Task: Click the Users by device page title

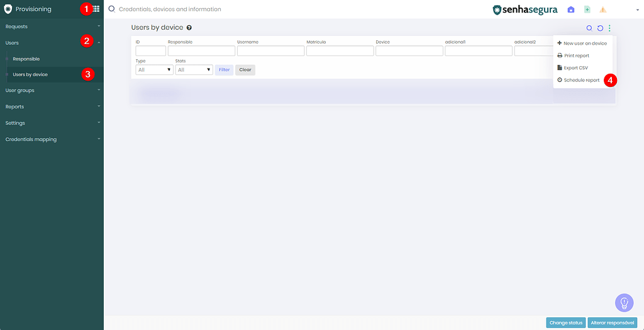Action: tap(157, 28)
